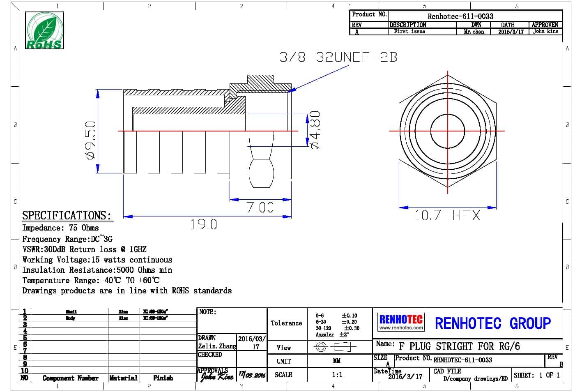Click the 1:1 scale value
This screenshot has height=392, width=582.
tap(337, 375)
